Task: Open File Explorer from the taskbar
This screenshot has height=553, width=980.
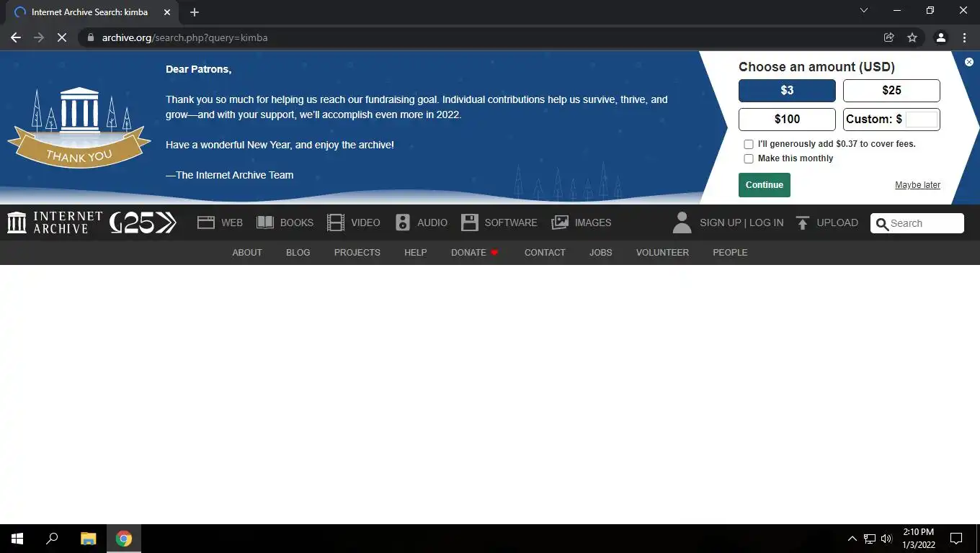Action: [88, 539]
